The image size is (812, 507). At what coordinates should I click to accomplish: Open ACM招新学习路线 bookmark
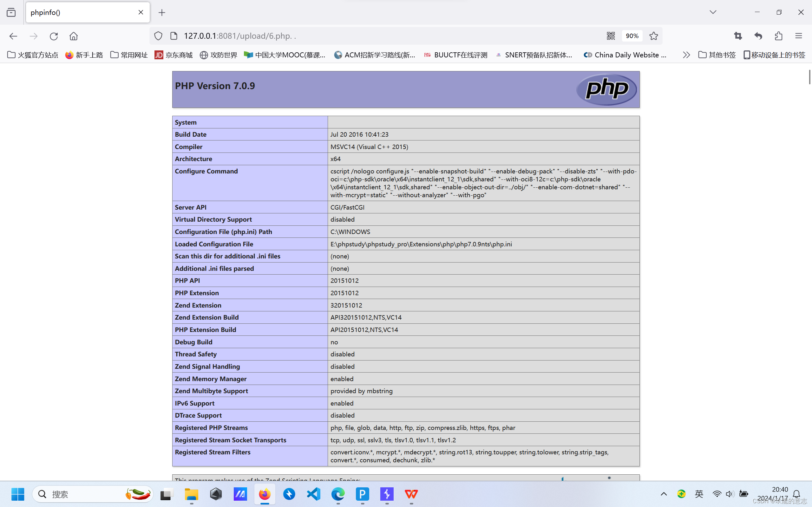pos(375,55)
